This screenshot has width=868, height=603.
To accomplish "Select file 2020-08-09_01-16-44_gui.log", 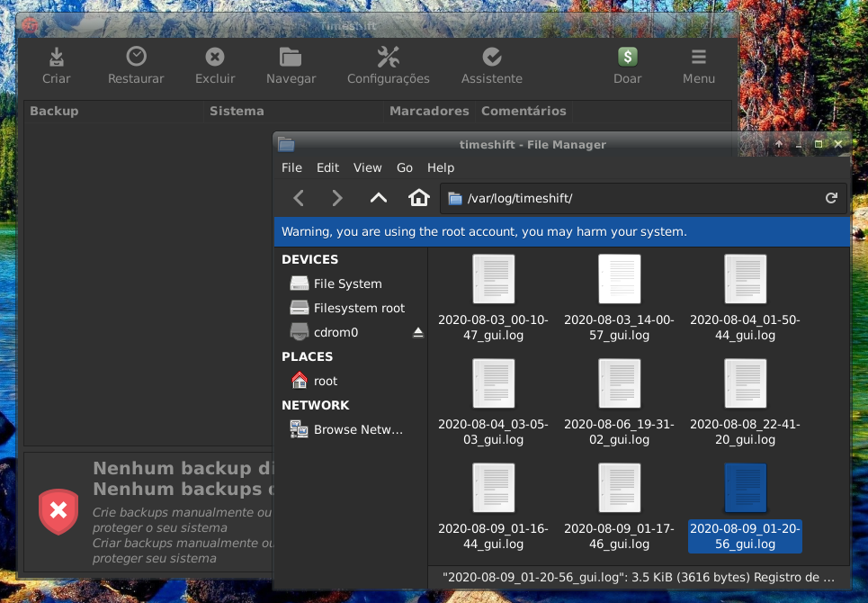I will (x=493, y=508).
